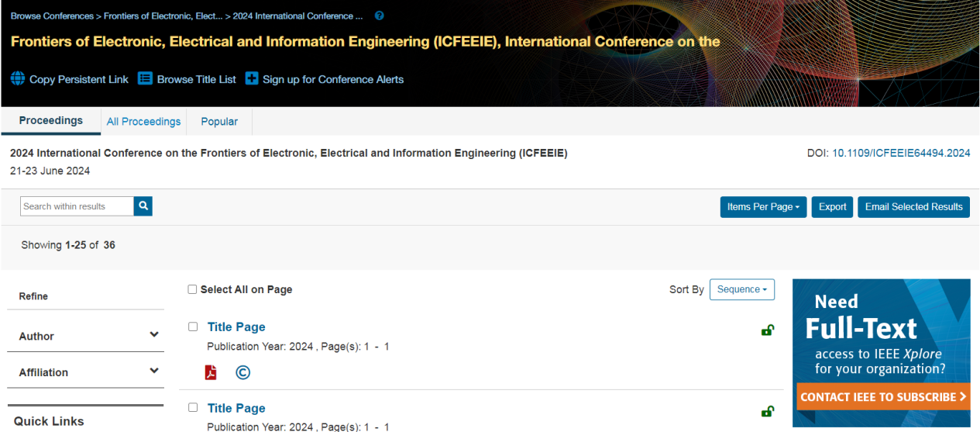The image size is (980, 432).
Task: Click the Browse Title List icon
Action: 145,78
